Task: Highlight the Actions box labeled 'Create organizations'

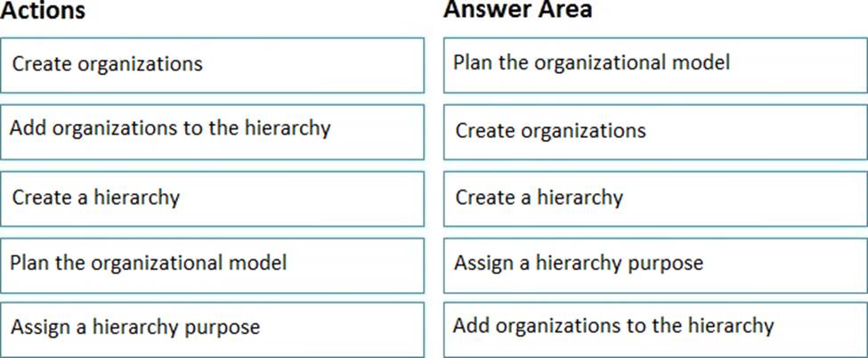Action: click(x=212, y=65)
